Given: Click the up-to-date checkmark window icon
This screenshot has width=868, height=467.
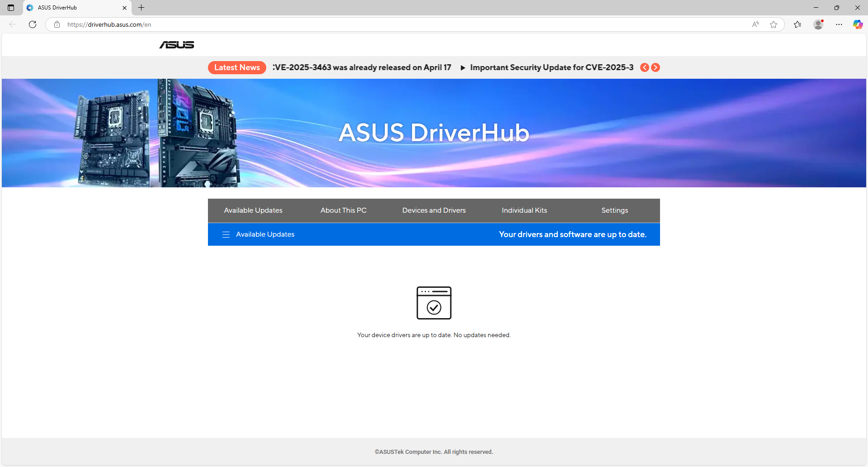Looking at the screenshot, I should point(434,303).
